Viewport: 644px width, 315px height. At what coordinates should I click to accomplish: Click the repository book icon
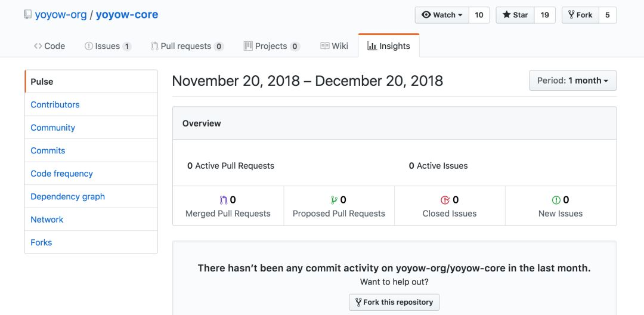[27, 15]
